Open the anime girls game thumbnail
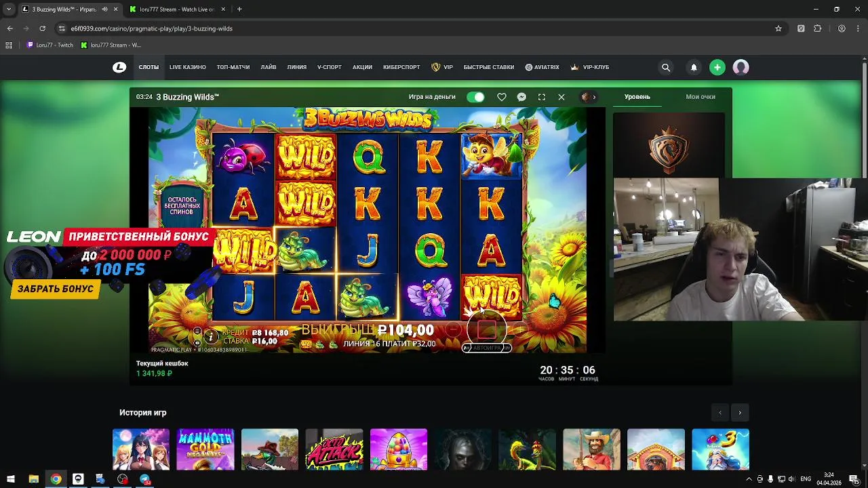The image size is (868, 488). click(x=141, y=449)
